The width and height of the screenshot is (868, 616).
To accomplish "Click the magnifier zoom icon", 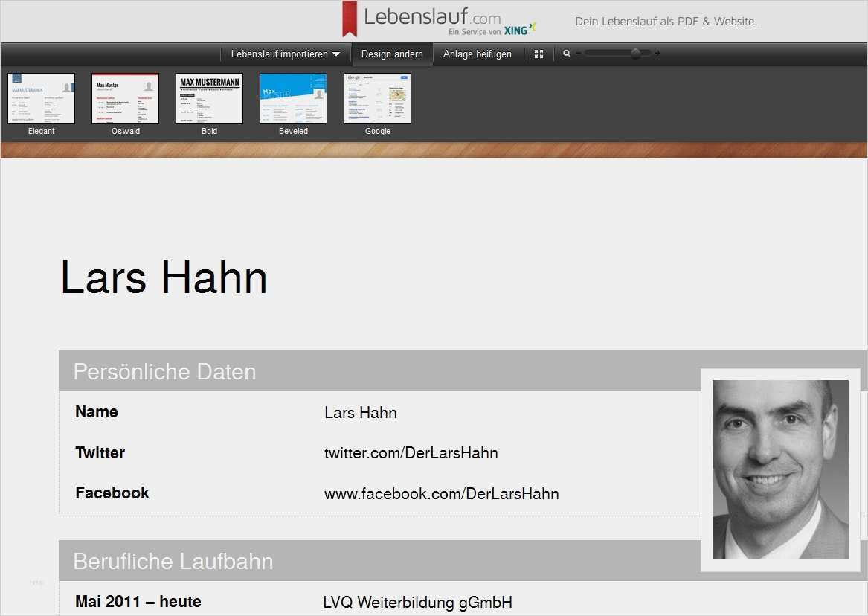I will tap(567, 54).
